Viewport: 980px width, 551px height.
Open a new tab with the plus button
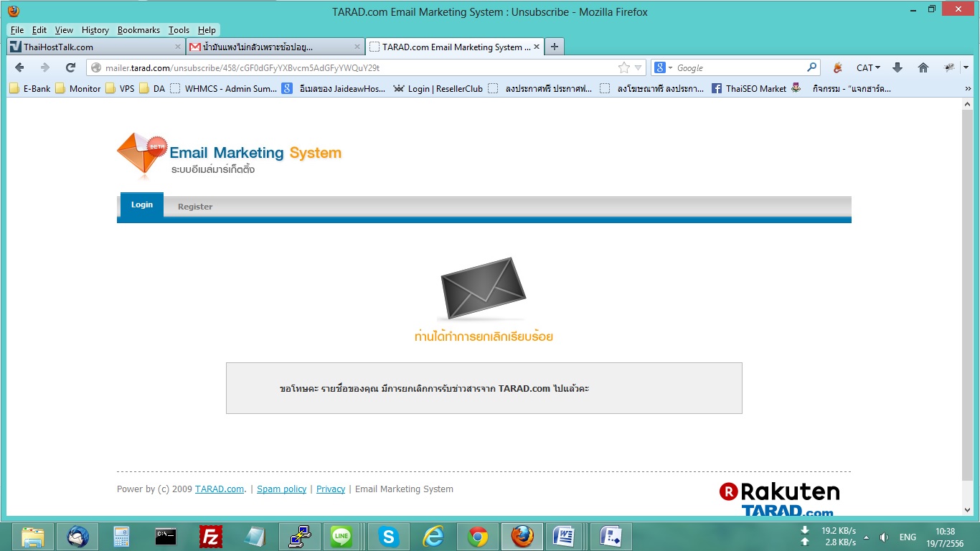[x=554, y=47]
